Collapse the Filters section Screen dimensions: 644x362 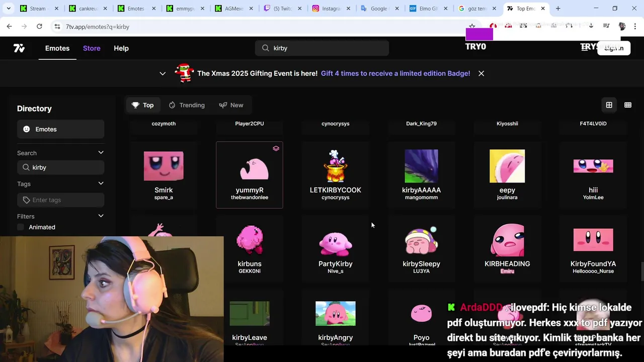(101, 216)
